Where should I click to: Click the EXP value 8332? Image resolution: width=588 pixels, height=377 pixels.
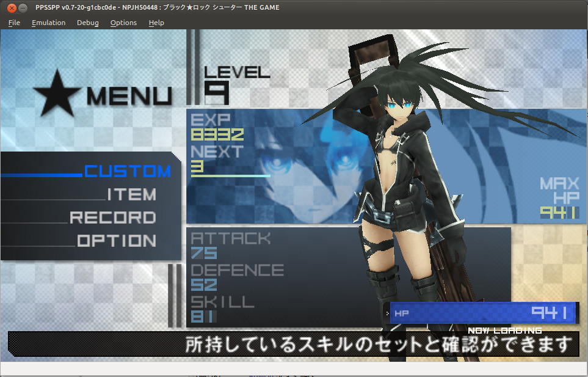(217, 134)
